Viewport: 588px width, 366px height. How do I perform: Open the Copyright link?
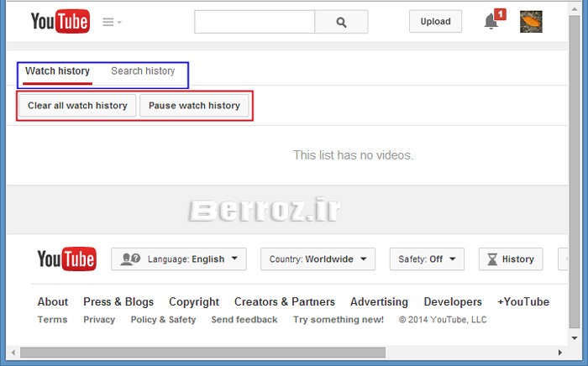tap(194, 302)
